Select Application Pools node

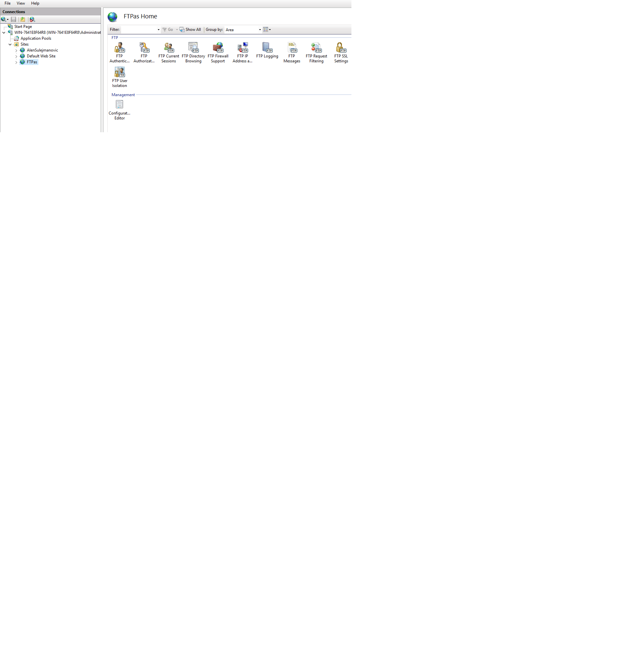tap(36, 38)
